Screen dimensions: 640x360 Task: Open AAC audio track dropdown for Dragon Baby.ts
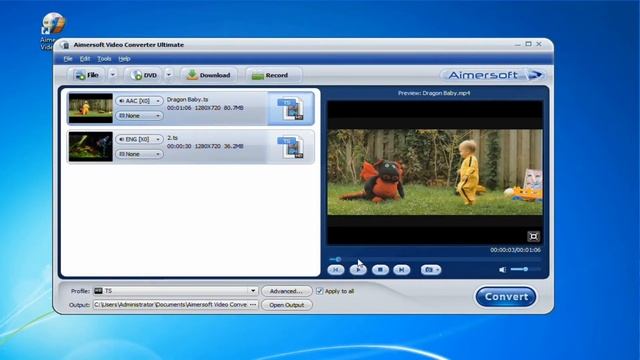pyautogui.click(x=139, y=101)
